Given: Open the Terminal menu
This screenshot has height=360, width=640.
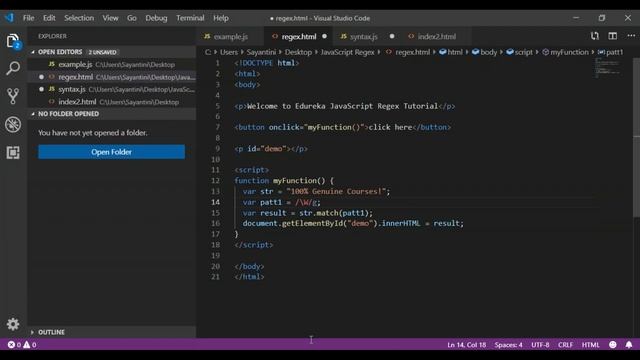Looking at the screenshot, I should tap(190, 18).
